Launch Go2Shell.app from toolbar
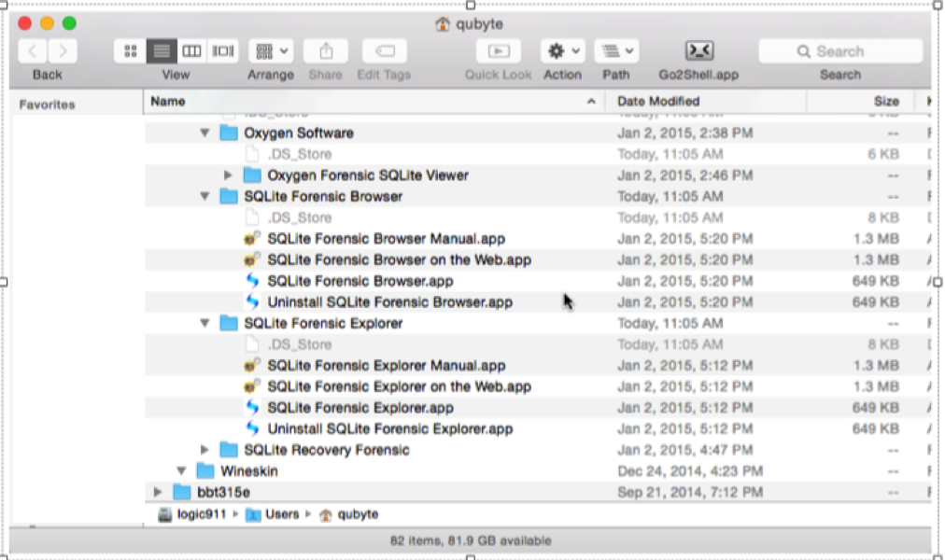 click(x=699, y=51)
